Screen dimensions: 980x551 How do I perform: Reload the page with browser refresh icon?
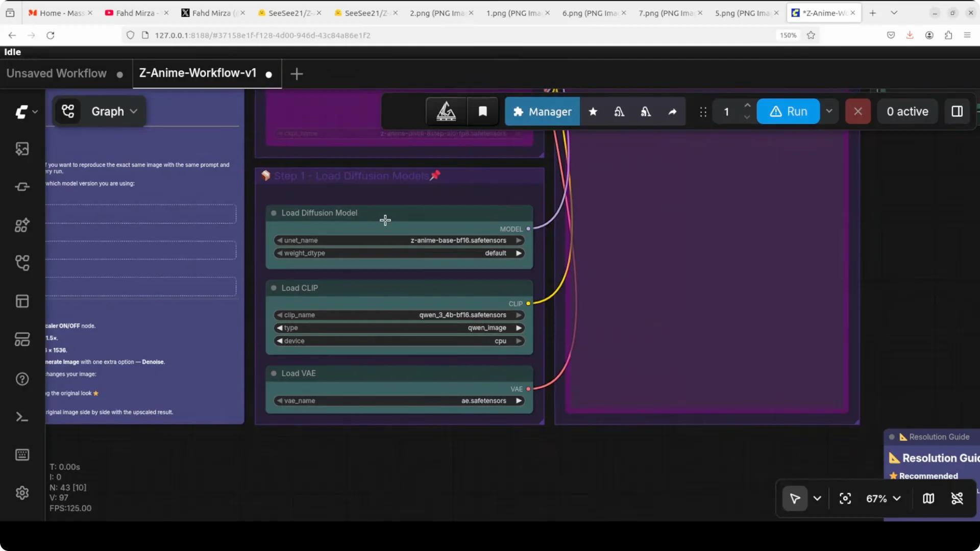coord(50,35)
